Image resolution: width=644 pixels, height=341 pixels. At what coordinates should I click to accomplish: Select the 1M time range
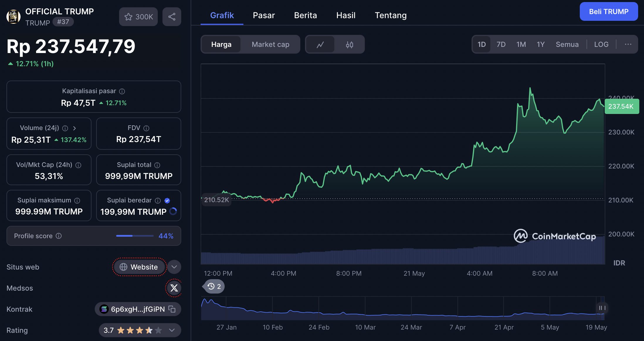(521, 45)
